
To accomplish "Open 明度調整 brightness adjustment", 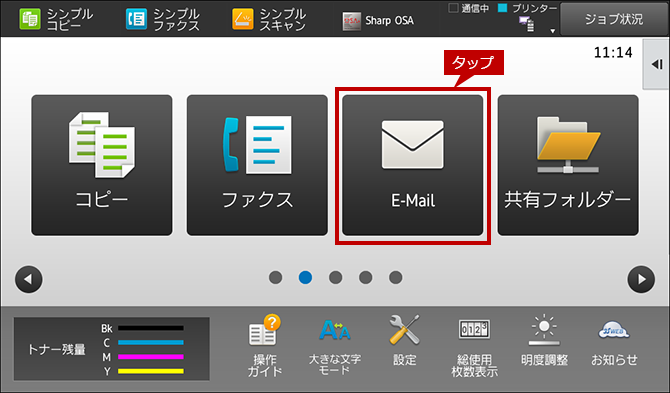I will (544, 341).
